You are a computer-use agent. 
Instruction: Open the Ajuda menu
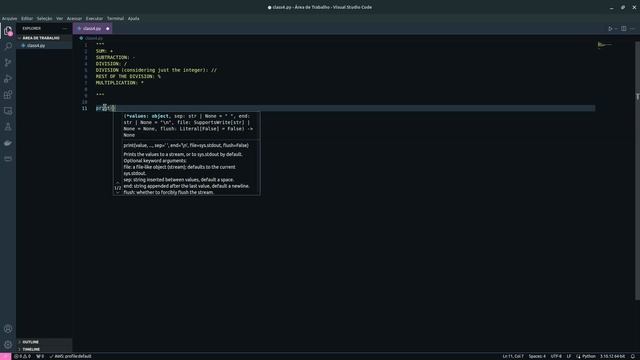133,18
